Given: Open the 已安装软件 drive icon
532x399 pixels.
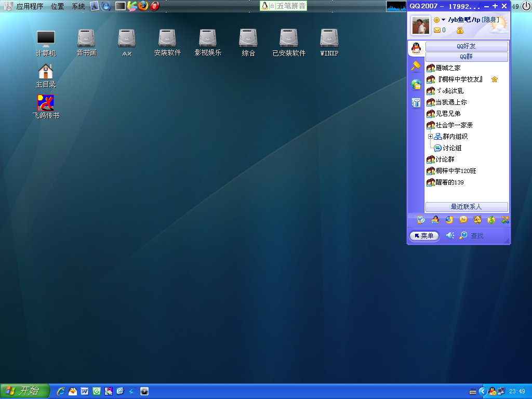Looking at the screenshot, I should coord(289,43).
